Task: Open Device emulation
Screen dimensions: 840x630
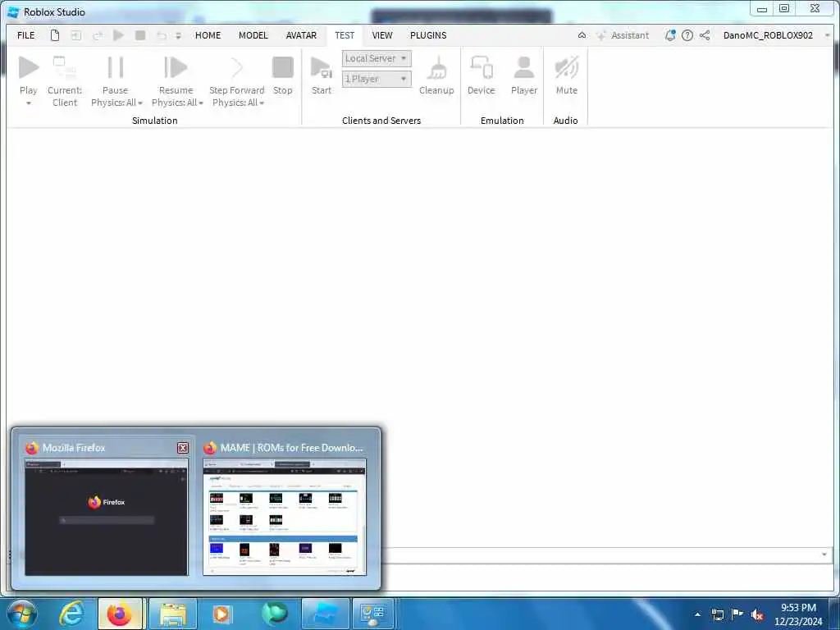Action: pyautogui.click(x=481, y=75)
